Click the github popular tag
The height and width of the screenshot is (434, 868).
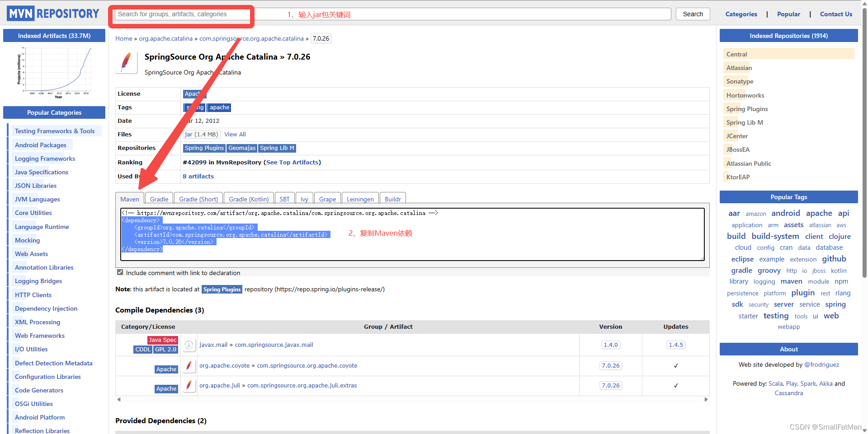[x=834, y=259]
